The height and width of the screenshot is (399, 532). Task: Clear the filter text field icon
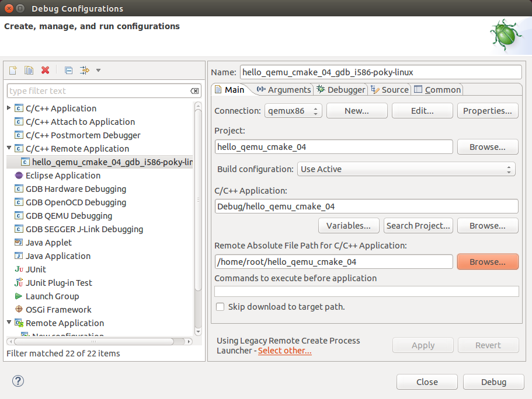click(x=194, y=91)
